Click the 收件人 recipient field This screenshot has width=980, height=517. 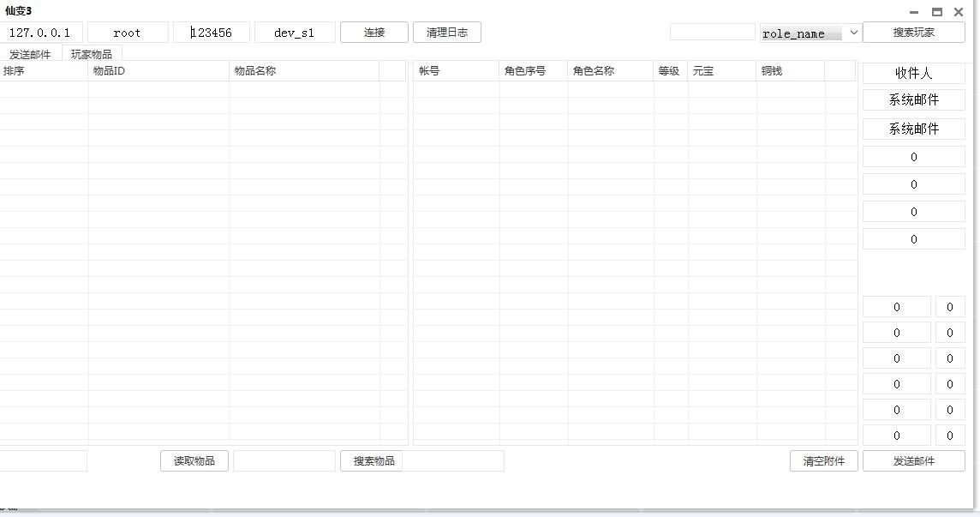coord(913,73)
